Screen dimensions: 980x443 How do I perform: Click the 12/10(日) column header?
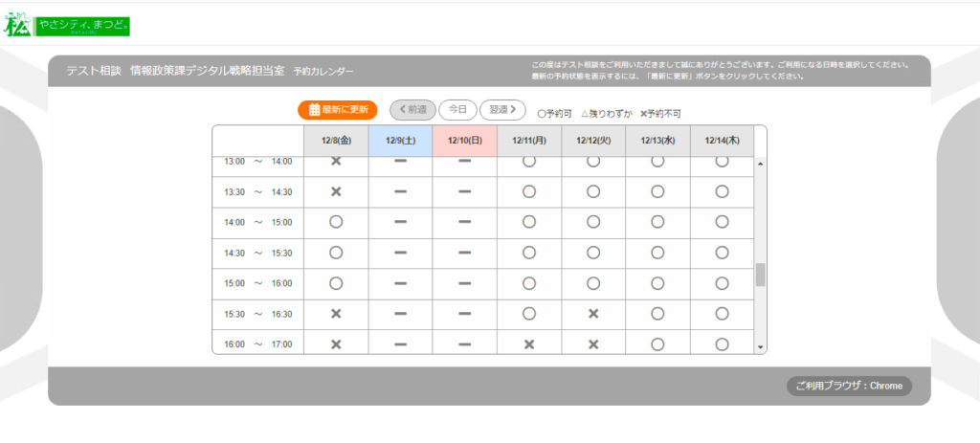click(x=465, y=142)
